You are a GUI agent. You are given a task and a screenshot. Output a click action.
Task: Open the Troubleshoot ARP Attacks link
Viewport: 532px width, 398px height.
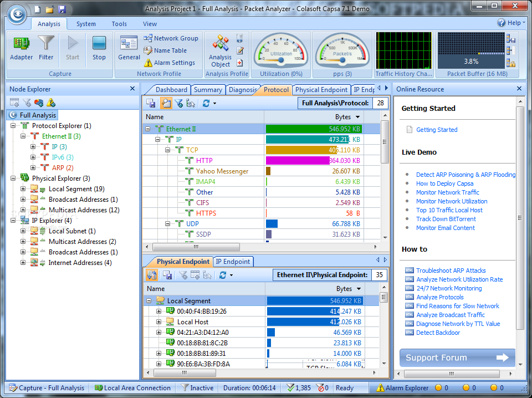click(451, 271)
